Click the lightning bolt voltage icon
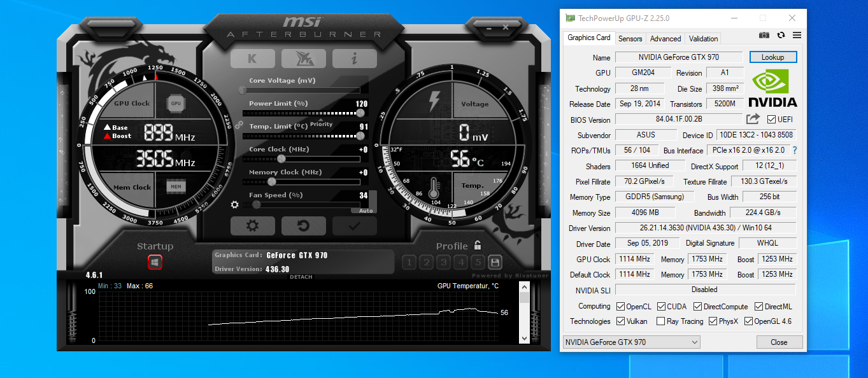 (435, 102)
